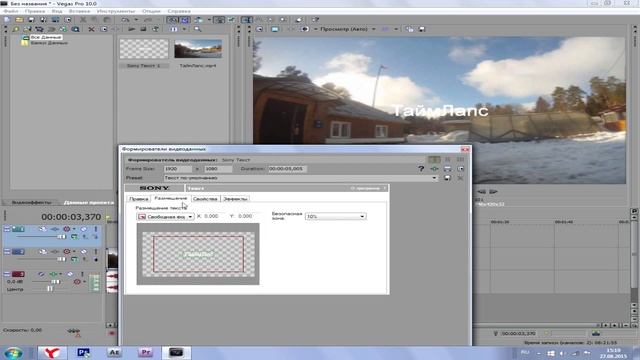Click the Save project icon
The image size is (640, 360).
point(31,20)
